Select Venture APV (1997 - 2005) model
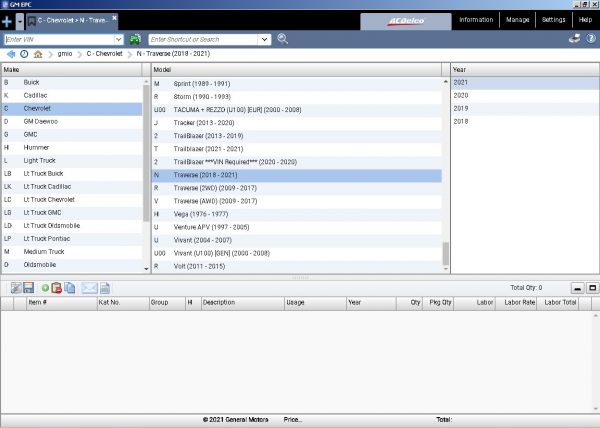This screenshot has width=600, height=428. pos(297,227)
